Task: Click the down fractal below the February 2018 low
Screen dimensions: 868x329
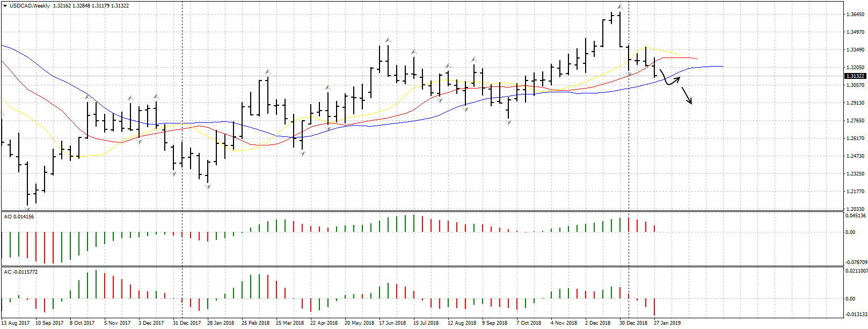Action: point(208,187)
